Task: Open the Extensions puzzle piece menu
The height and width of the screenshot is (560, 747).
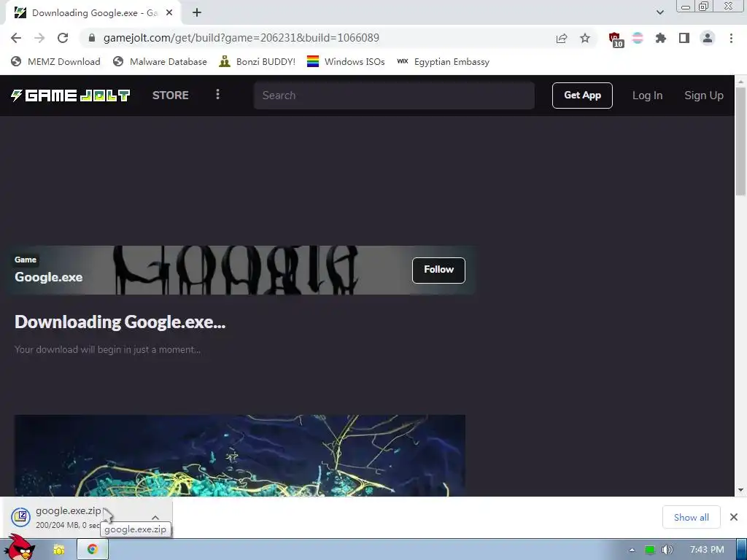Action: click(660, 38)
